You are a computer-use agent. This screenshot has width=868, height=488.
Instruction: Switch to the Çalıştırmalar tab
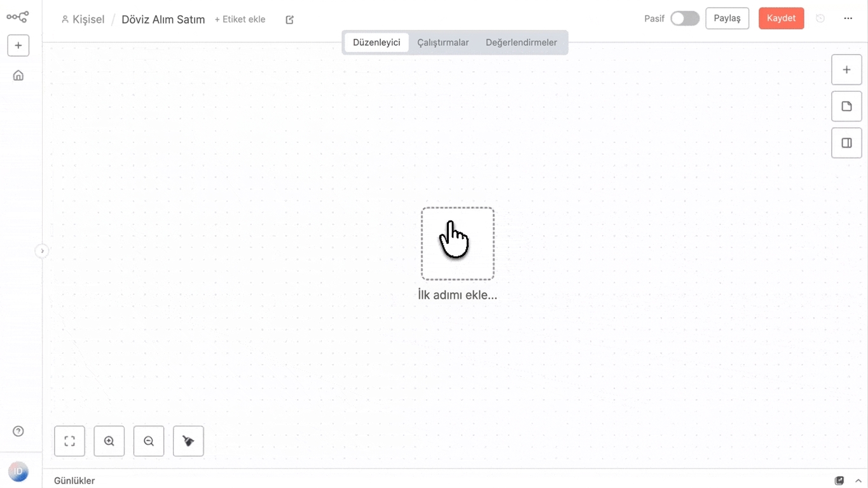(x=443, y=43)
